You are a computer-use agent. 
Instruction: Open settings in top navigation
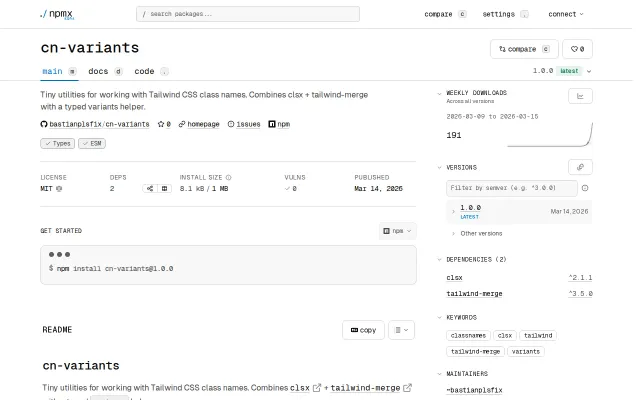point(505,14)
